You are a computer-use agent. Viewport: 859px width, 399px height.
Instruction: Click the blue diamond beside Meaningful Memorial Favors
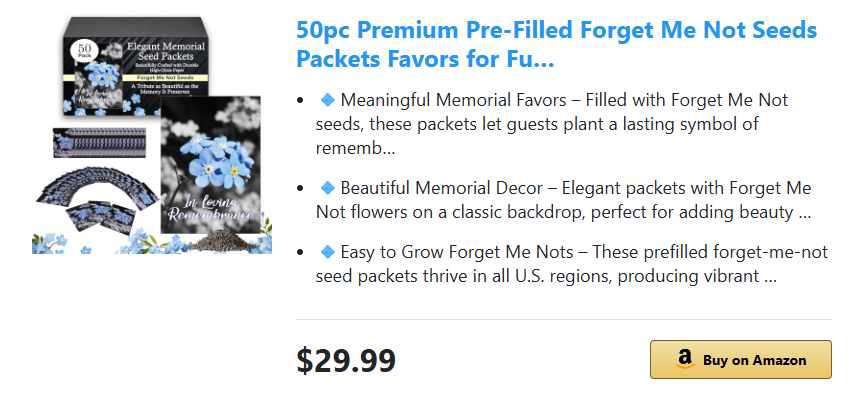[327, 100]
